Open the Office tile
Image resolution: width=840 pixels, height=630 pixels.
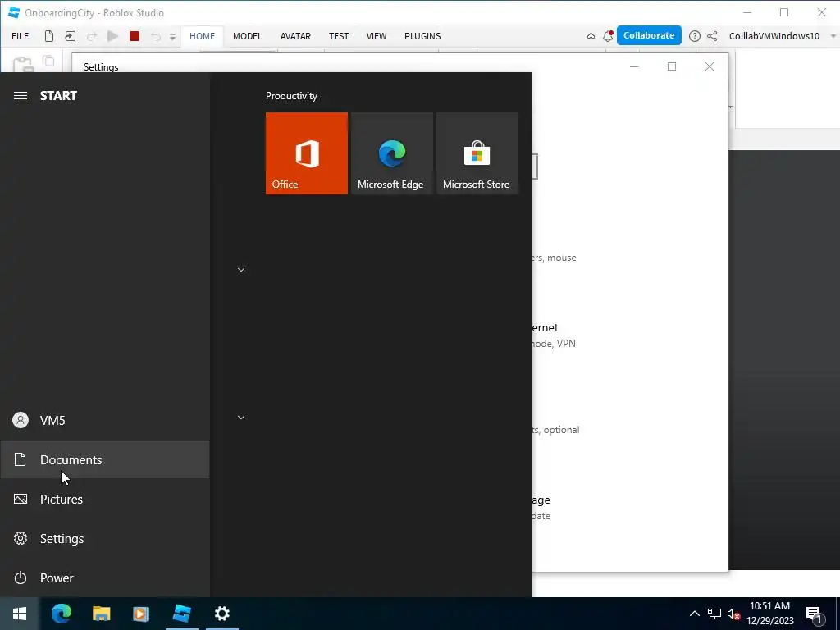click(307, 153)
